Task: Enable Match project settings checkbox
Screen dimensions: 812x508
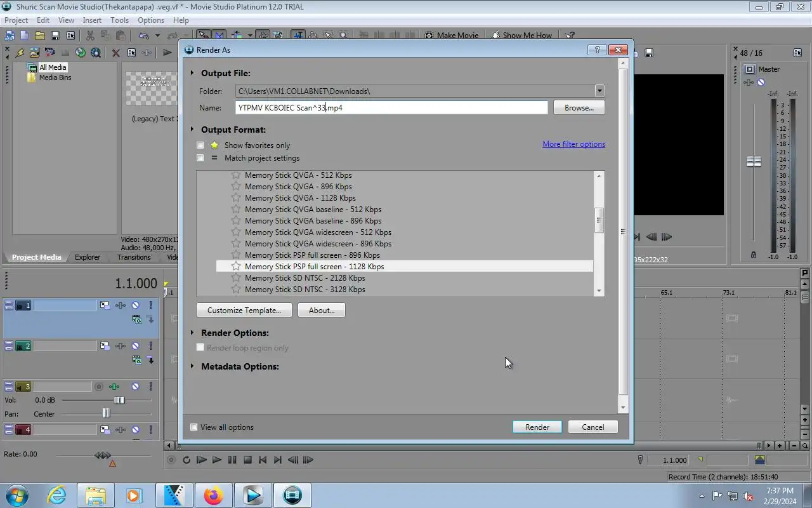Action: [x=200, y=158]
